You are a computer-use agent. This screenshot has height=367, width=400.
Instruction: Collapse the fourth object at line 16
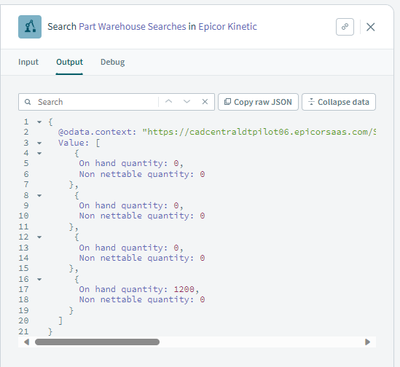point(39,279)
